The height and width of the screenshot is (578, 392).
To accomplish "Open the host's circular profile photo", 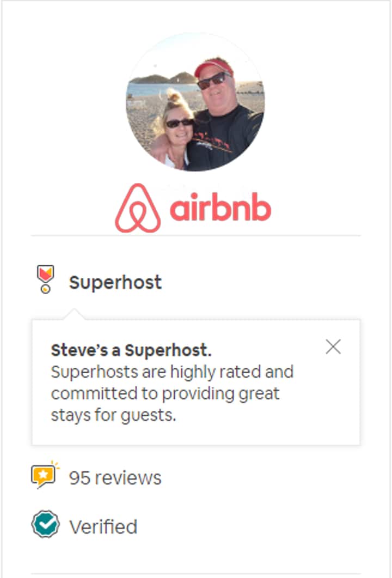I will (x=195, y=102).
